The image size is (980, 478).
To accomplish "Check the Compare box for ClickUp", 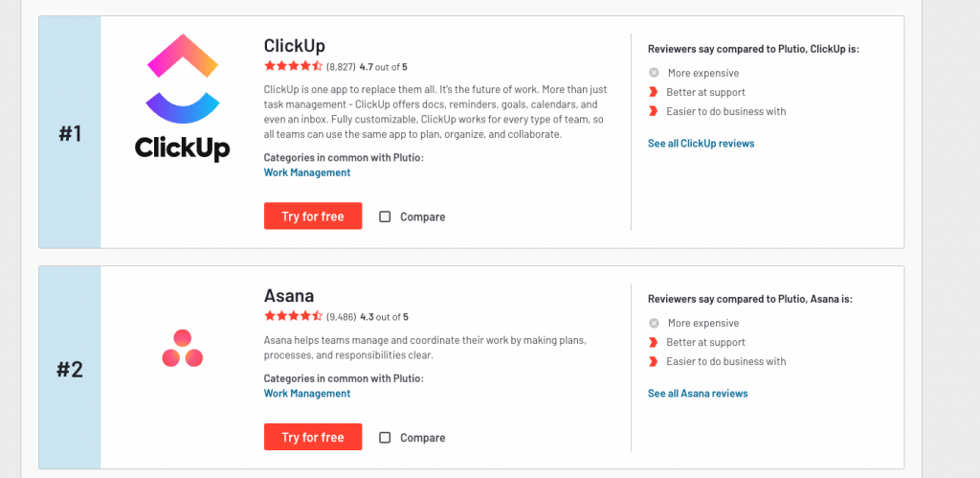I will point(385,216).
